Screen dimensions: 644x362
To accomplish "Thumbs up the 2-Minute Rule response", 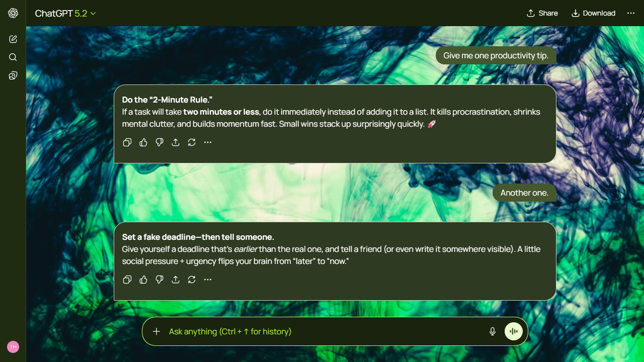I will tap(143, 142).
